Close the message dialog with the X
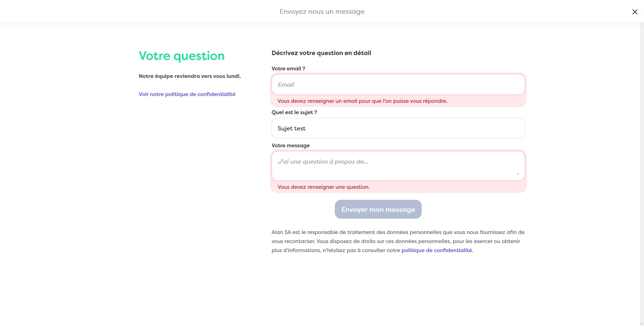This screenshot has height=326, width=644. (x=635, y=12)
